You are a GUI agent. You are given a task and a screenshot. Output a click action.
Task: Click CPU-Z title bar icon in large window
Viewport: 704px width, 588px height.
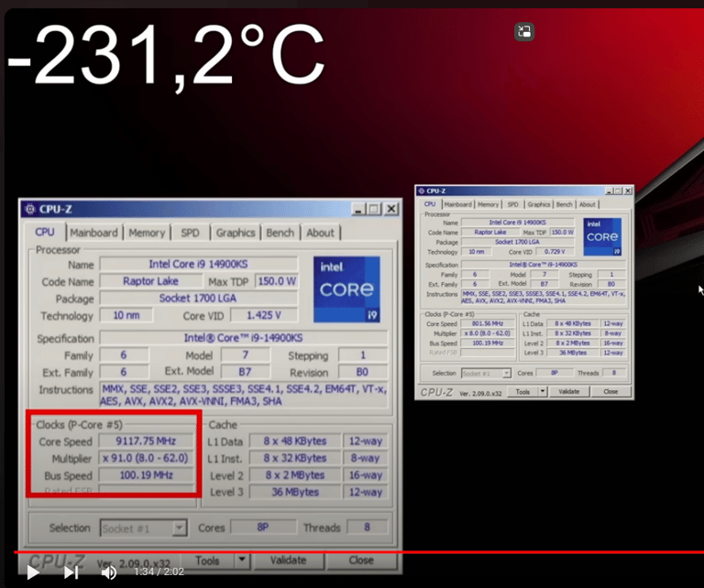(x=30, y=209)
